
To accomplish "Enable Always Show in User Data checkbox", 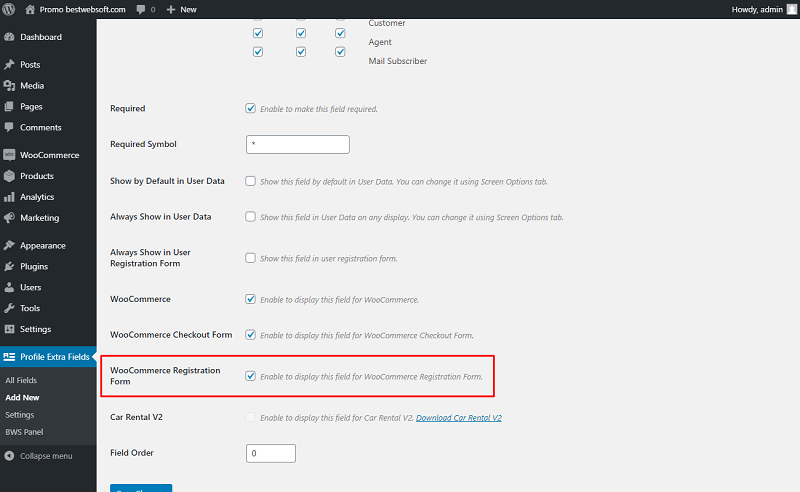I will [251, 217].
